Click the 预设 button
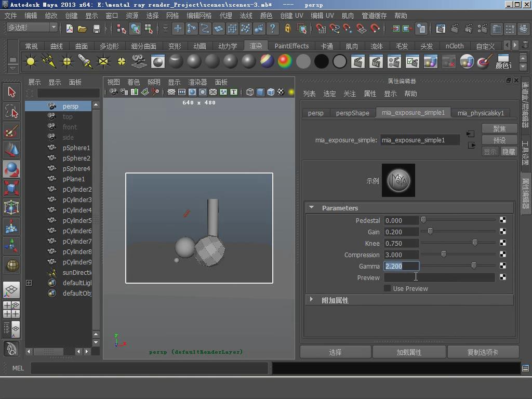This screenshot has height=399, width=532. (499, 140)
